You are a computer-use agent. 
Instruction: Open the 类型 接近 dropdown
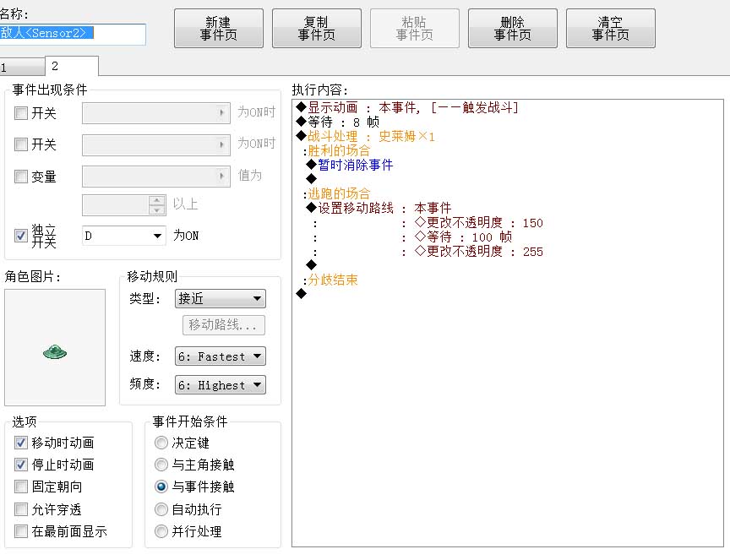pos(221,298)
